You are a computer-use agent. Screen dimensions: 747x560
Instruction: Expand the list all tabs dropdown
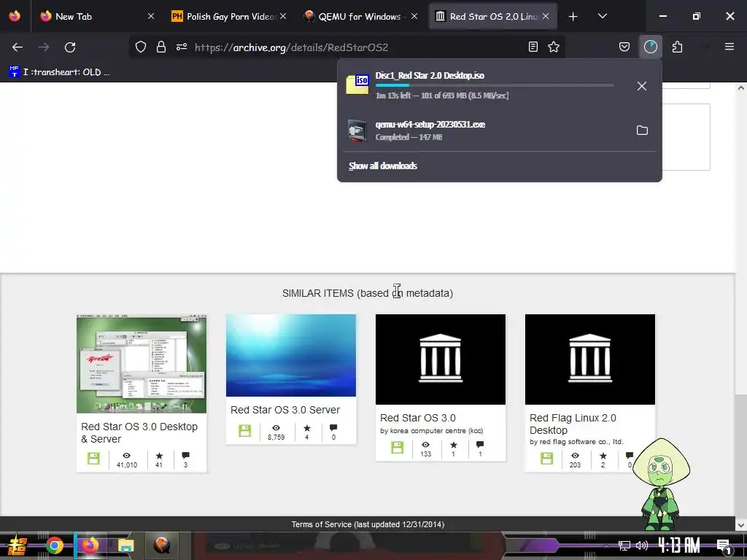(602, 16)
